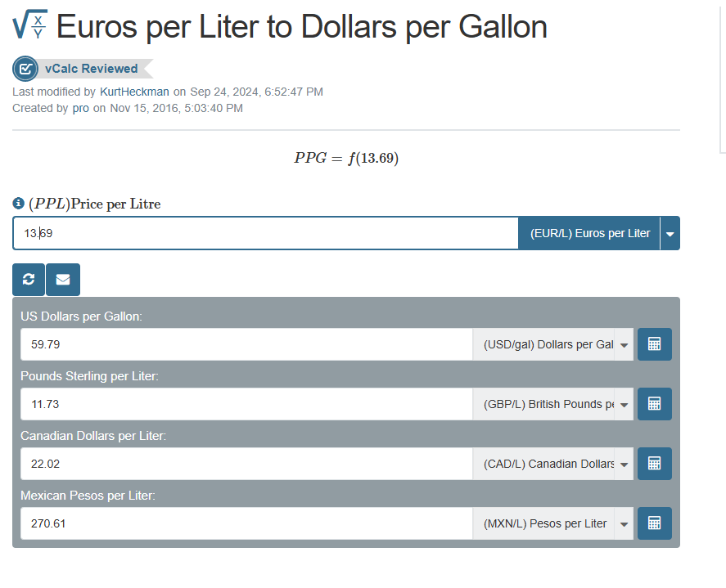Open calculator icon for US Dollars per Gallon
This screenshot has height=588, width=726.
654,344
